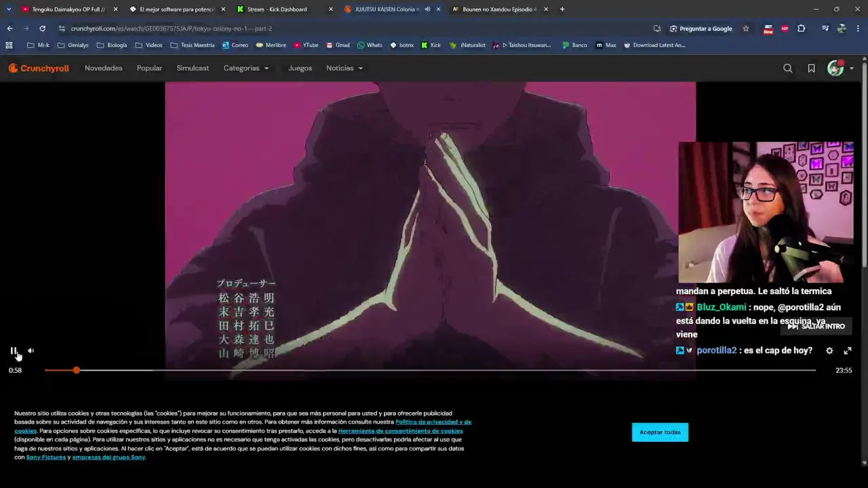Open browser extensions puzzle icon
This screenshot has height=488, width=868.
pos(802,28)
